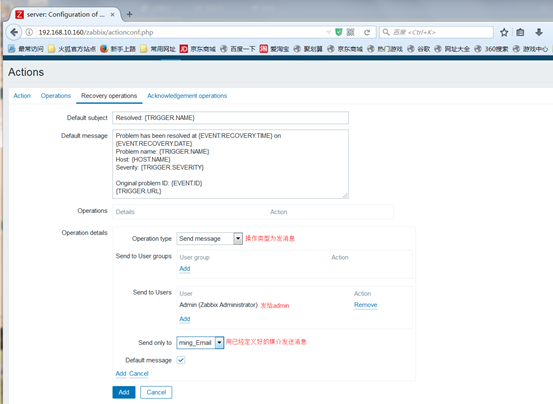Open the Operation type Send message dropdown

click(x=209, y=239)
